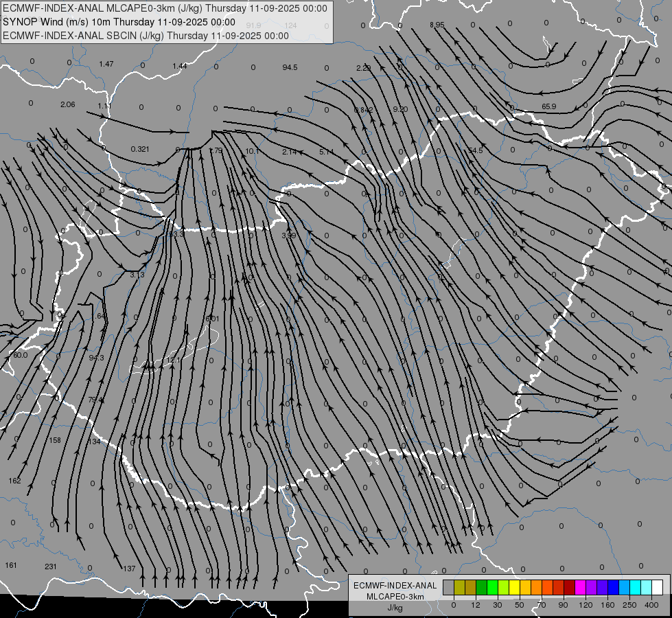The height and width of the screenshot is (618, 672).
Task: Select the map value 54.5
Action: pos(475,150)
